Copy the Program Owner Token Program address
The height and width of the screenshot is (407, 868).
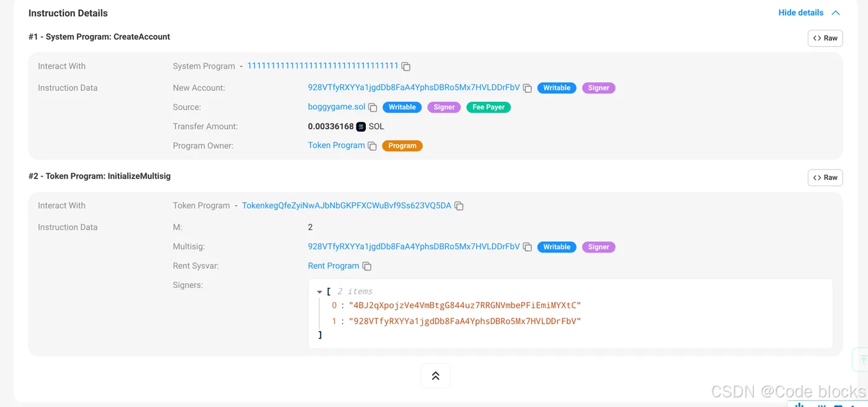[372, 146]
